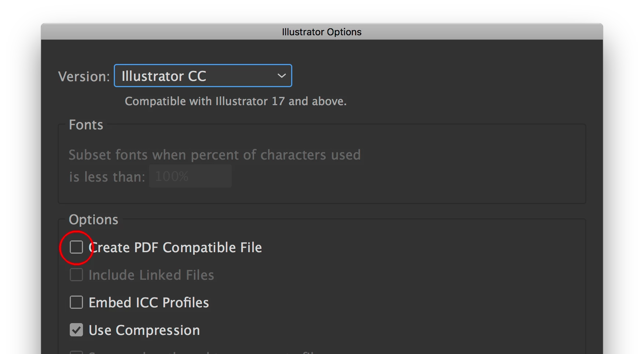Click the chevron arrow in Version combo box
644x354 pixels.
click(x=282, y=76)
